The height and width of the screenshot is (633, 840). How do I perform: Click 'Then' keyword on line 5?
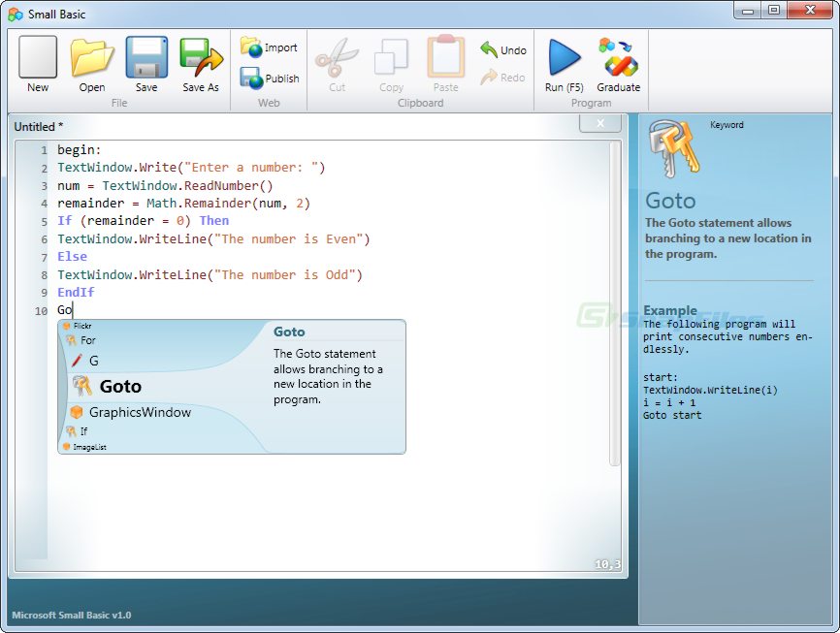214,221
